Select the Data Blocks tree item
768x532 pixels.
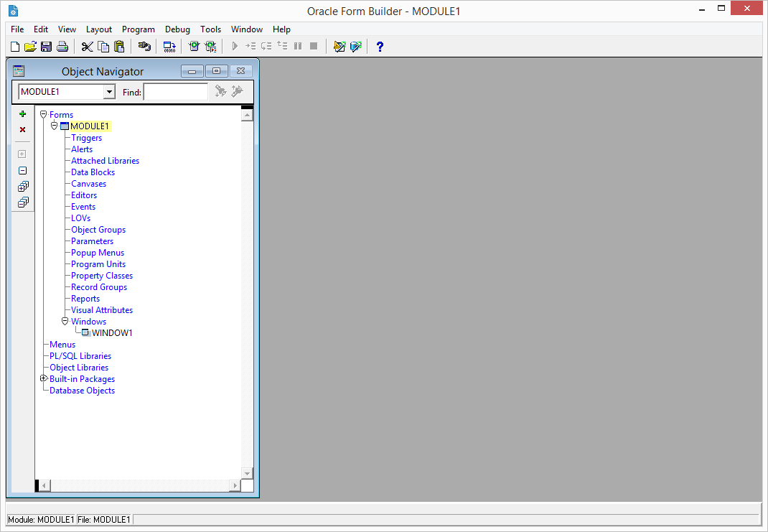click(93, 172)
